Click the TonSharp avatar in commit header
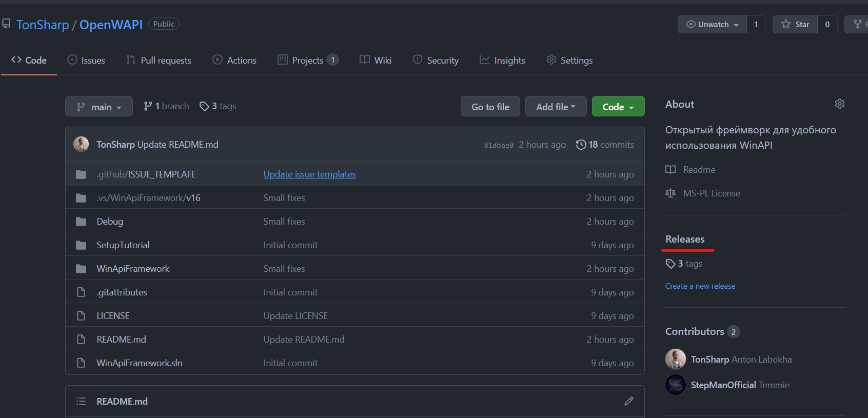The image size is (868, 418). pos(81,144)
